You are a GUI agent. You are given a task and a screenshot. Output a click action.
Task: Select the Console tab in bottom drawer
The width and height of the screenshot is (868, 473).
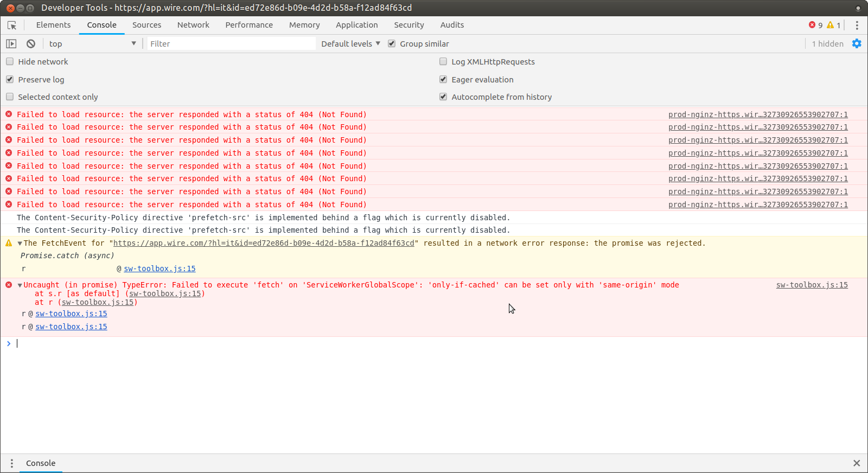point(41,463)
